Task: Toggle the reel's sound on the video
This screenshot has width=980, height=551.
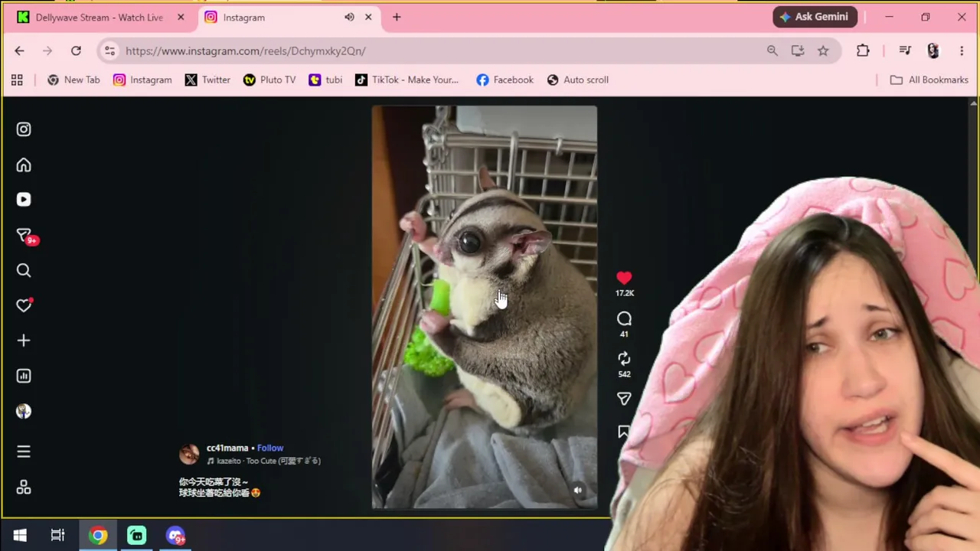Action: [578, 491]
